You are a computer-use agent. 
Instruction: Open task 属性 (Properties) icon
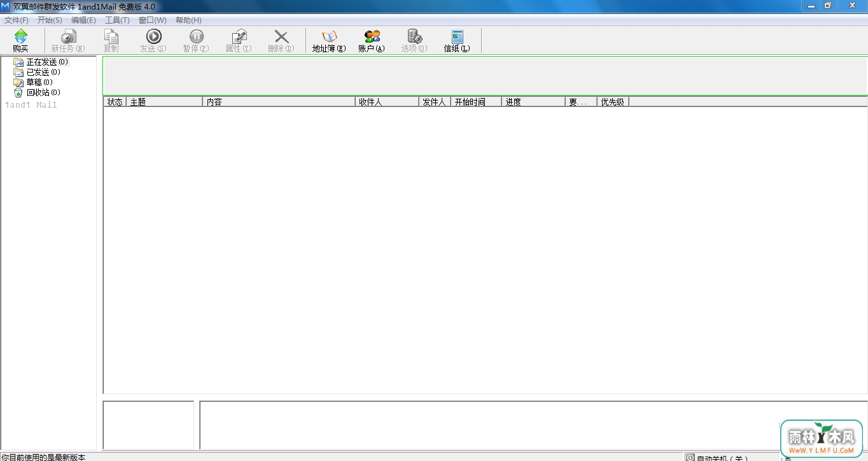(239, 41)
